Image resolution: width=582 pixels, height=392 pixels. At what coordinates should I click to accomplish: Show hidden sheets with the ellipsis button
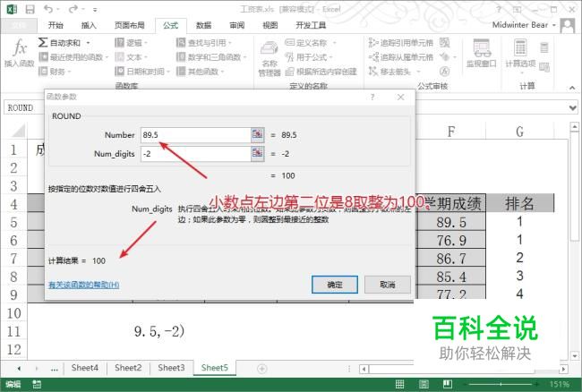(x=55, y=369)
